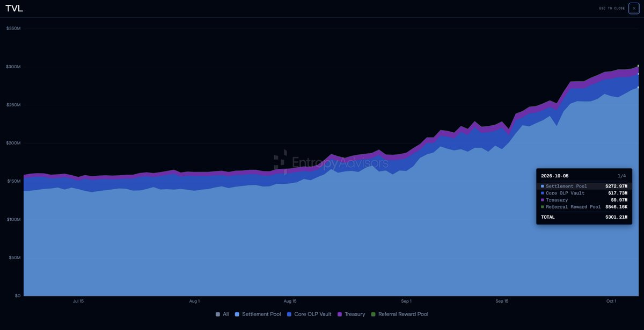Image resolution: width=644 pixels, height=330 pixels.
Task: Click the Jul 15 x-axis label
Action: click(78, 301)
